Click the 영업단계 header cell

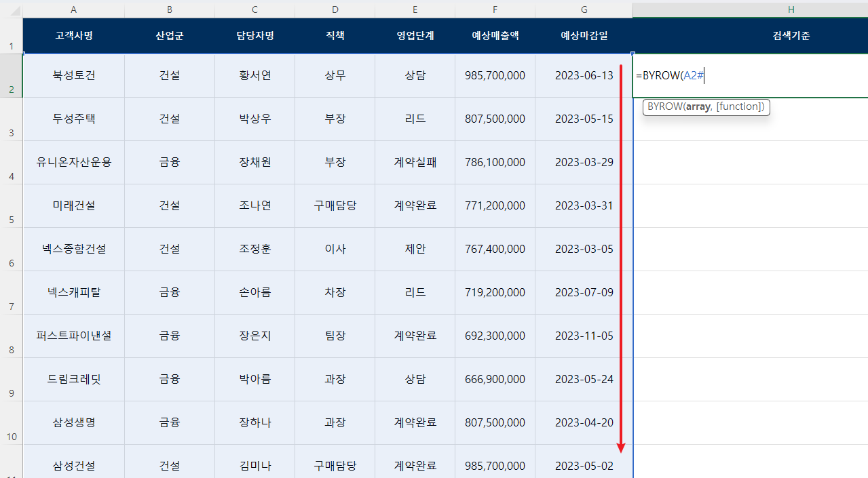click(415, 35)
